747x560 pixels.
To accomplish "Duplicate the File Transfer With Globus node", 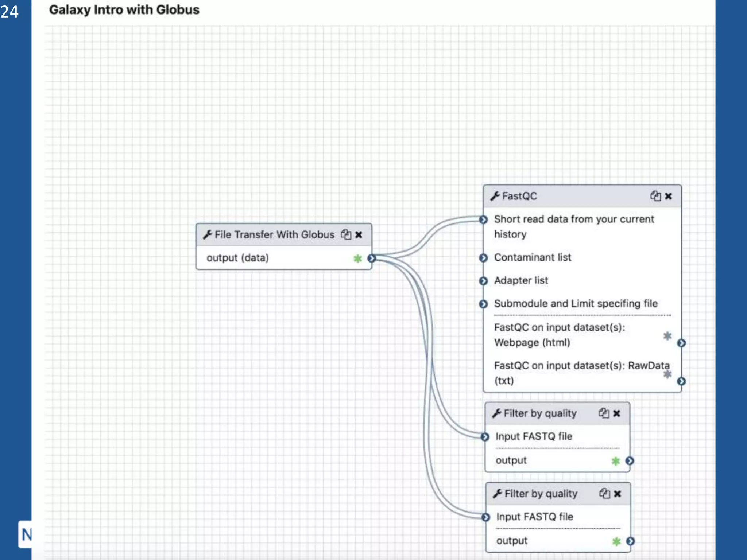I will pyautogui.click(x=346, y=234).
